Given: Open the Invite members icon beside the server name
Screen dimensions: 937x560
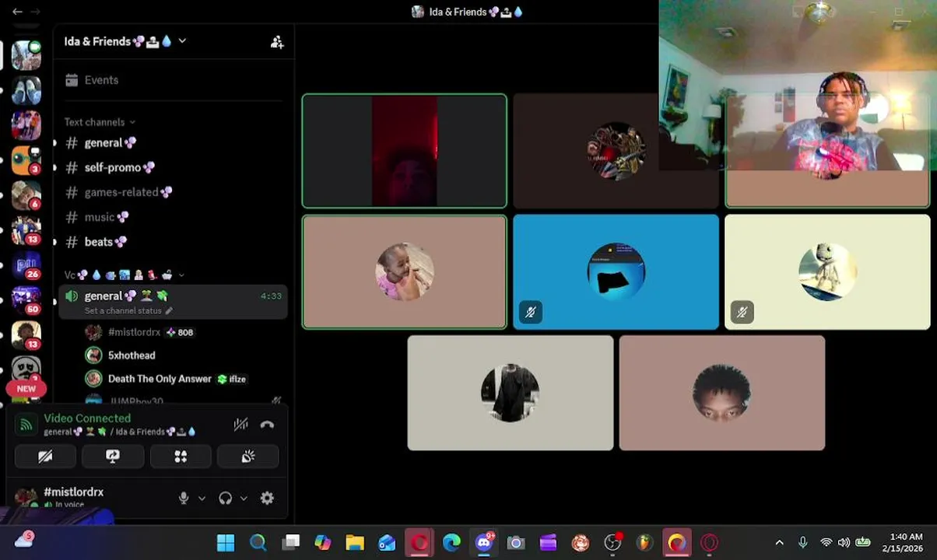Looking at the screenshot, I should point(277,42).
